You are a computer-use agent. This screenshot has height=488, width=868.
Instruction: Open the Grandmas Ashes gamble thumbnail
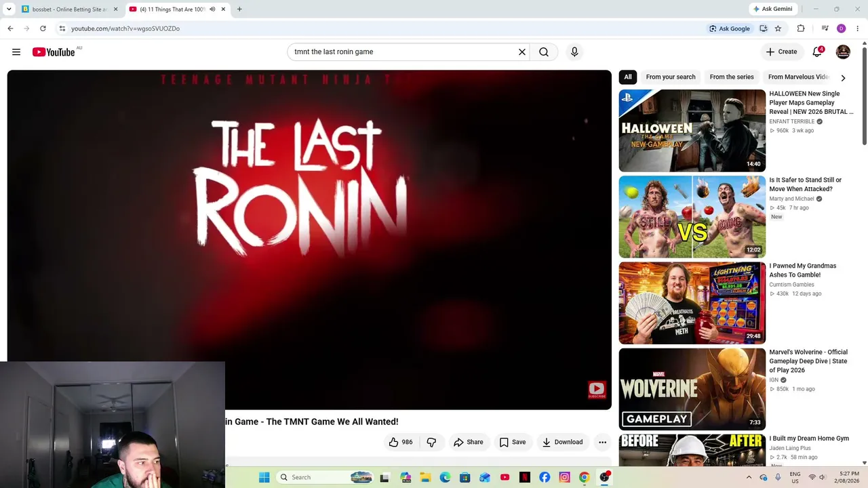pyautogui.click(x=692, y=303)
